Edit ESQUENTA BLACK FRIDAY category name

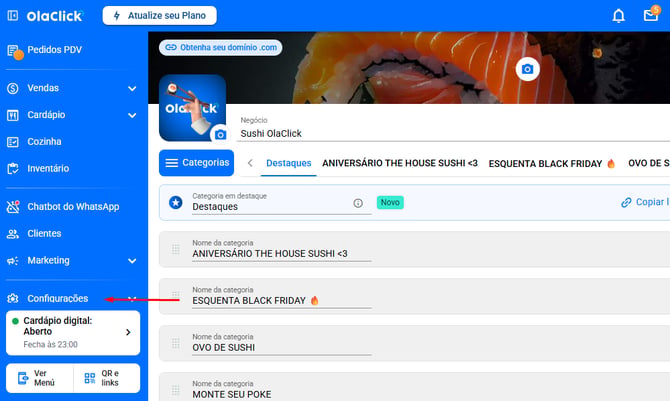pyautogui.click(x=282, y=301)
